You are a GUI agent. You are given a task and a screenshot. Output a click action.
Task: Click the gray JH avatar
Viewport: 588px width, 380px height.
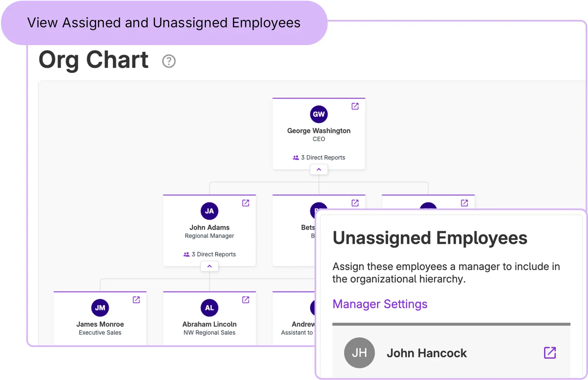tap(359, 353)
